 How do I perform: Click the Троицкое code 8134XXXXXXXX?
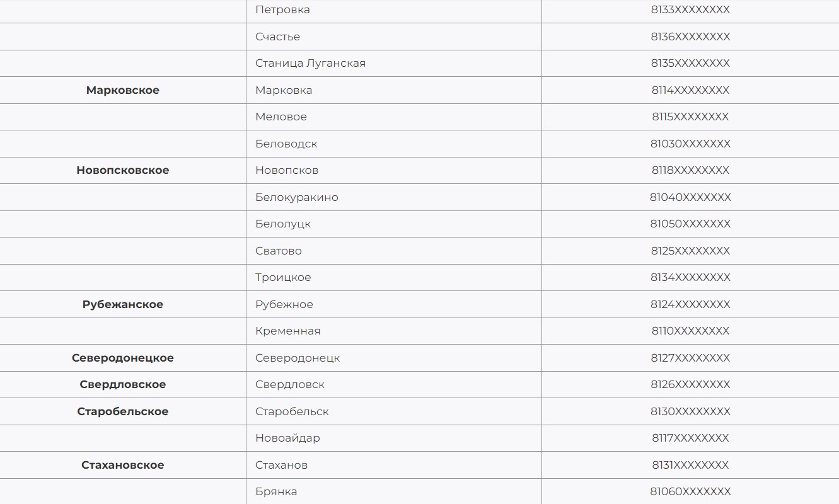(690, 278)
